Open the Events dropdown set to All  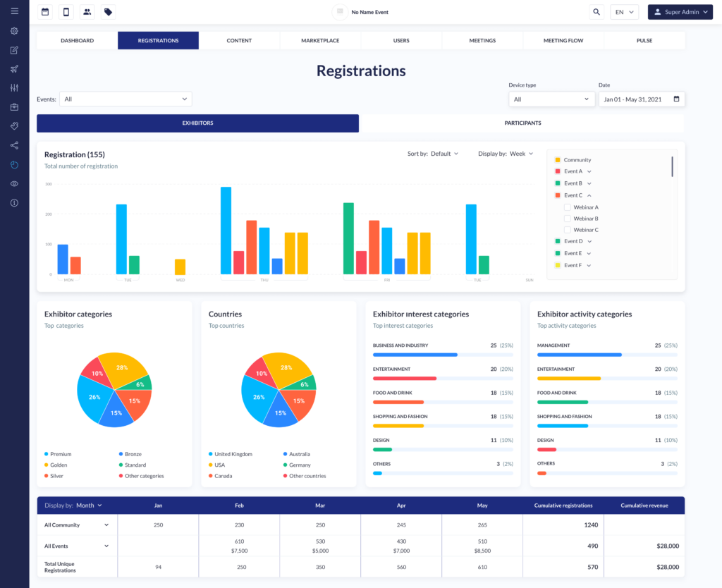(126, 99)
